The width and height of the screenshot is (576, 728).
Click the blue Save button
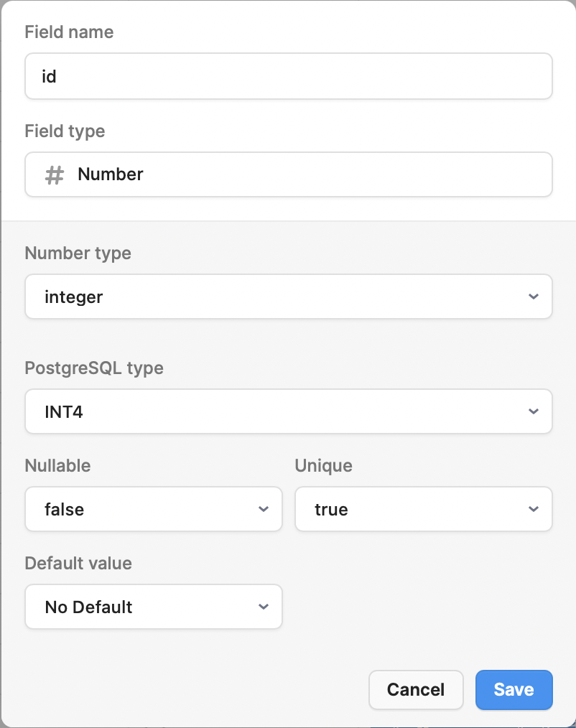[x=514, y=690]
